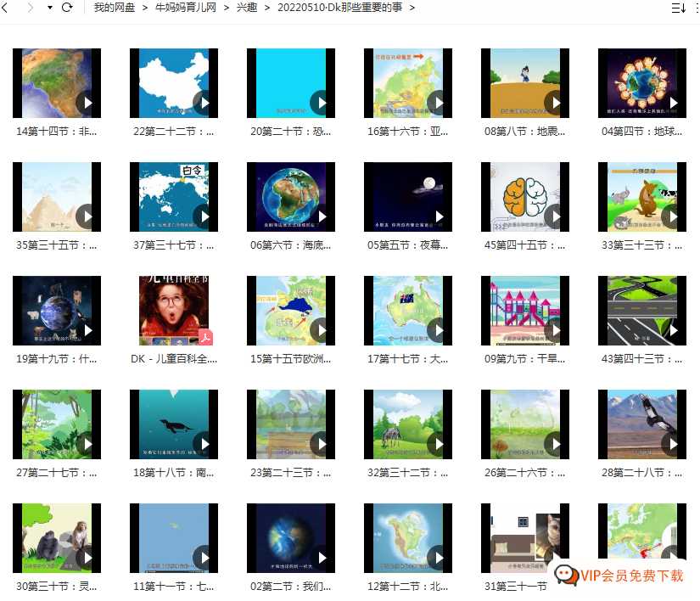Select file name DK - 儿童百科全...
This screenshot has width=700, height=601.
pyautogui.click(x=174, y=359)
